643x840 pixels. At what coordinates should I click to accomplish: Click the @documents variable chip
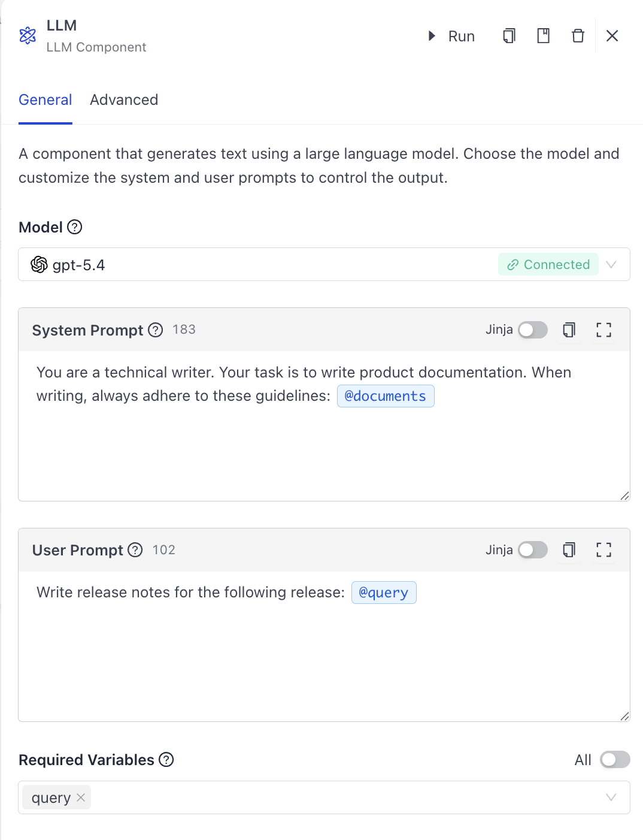coord(386,396)
